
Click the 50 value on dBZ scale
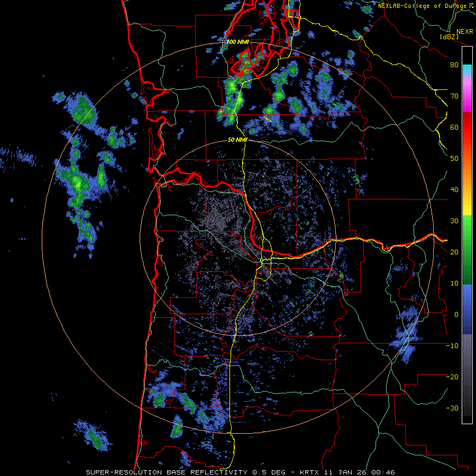click(x=454, y=159)
